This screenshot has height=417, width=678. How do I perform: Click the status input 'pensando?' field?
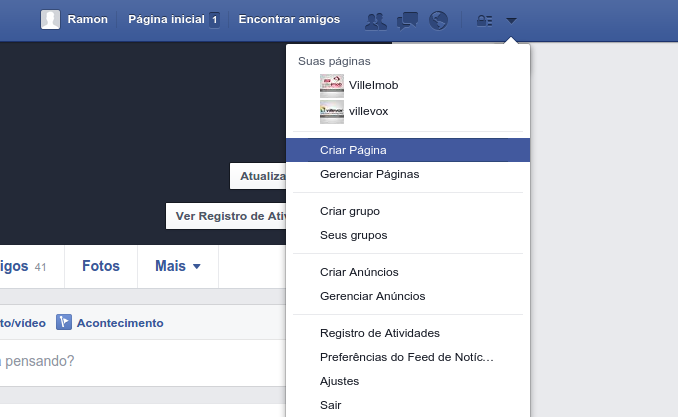point(143,361)
